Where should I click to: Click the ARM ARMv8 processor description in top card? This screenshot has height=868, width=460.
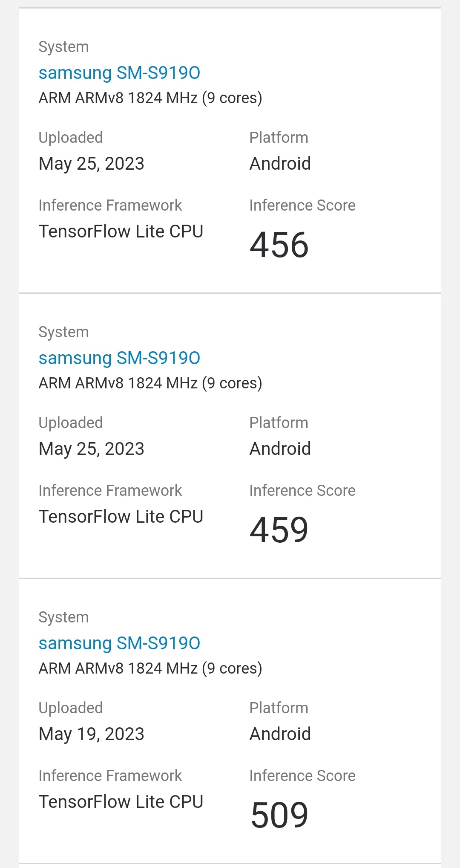(151, 98)
